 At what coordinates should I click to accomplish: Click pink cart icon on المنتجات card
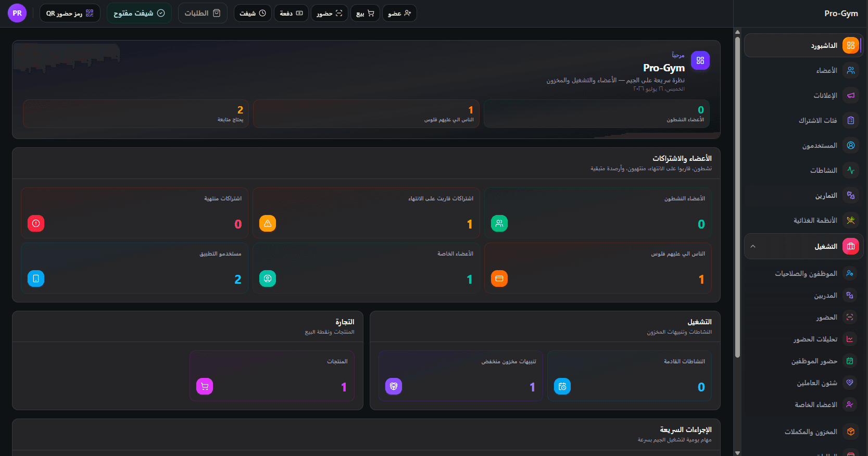pyautogui.click(x=205, y=386)
